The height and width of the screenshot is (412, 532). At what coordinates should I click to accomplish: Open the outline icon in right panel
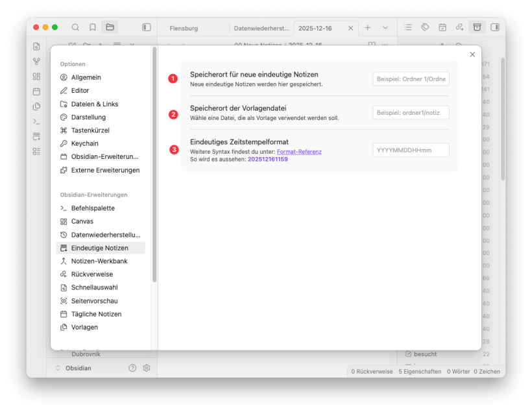pyautogui.click(x=407, y=27)
